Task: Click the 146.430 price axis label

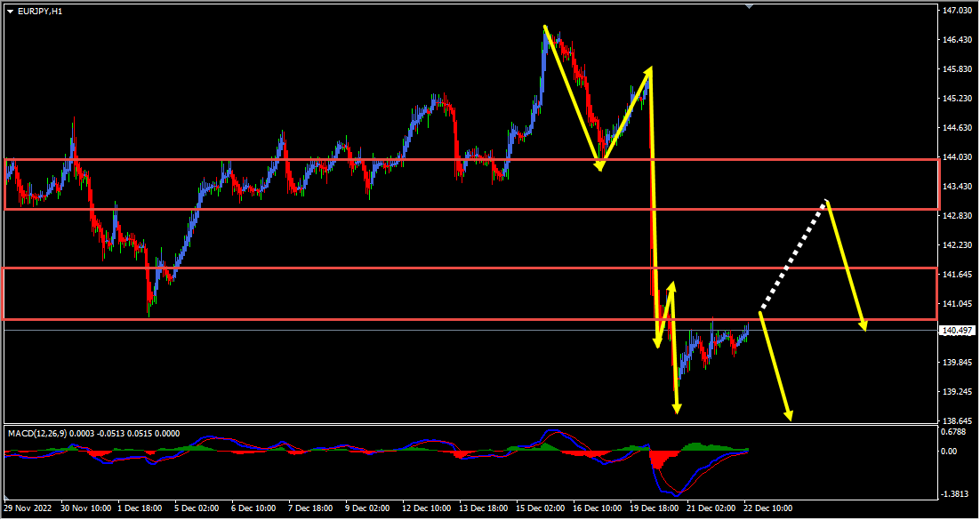Action: pos(956,39)
